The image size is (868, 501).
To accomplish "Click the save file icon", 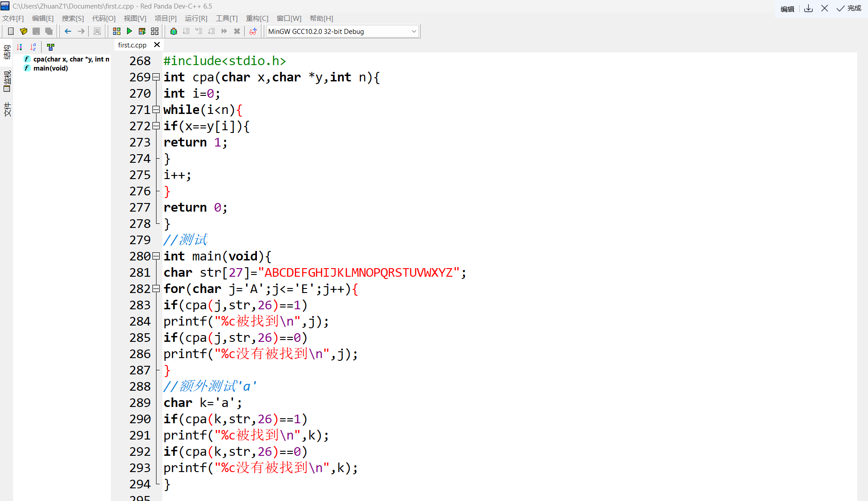I will pos(36,31).
